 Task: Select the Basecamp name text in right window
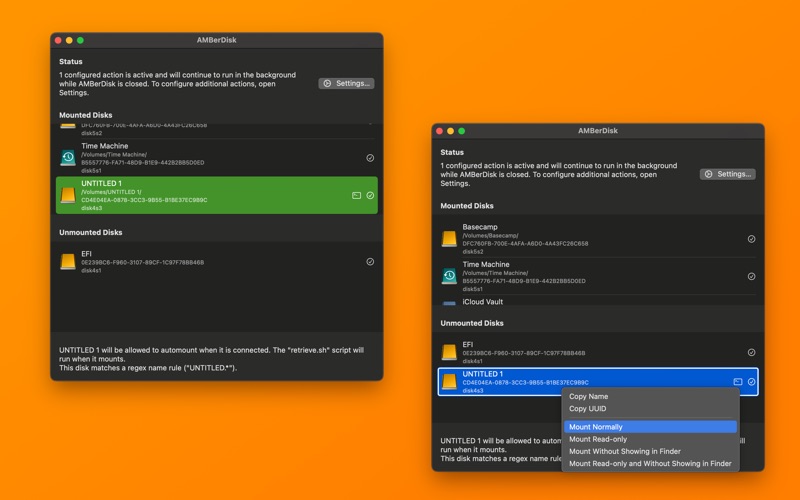(480, 227)
